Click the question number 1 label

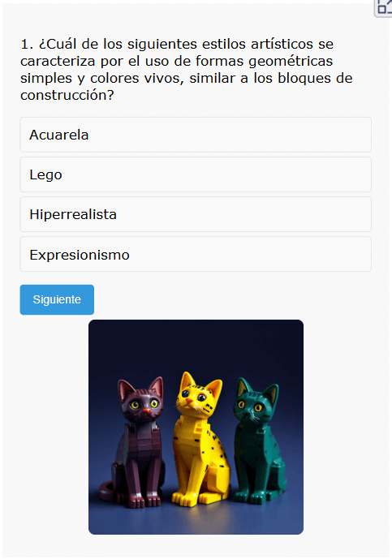click(27, 44)
